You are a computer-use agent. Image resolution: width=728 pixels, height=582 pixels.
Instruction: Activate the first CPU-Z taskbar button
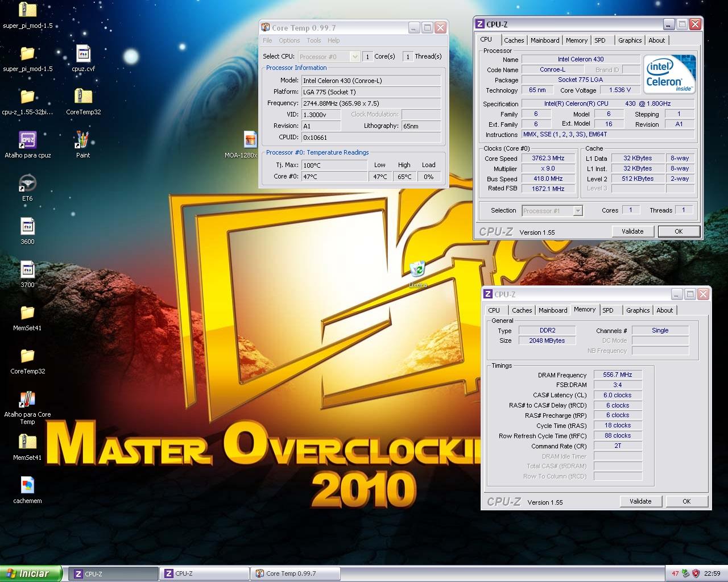click(x=114, y=573)
